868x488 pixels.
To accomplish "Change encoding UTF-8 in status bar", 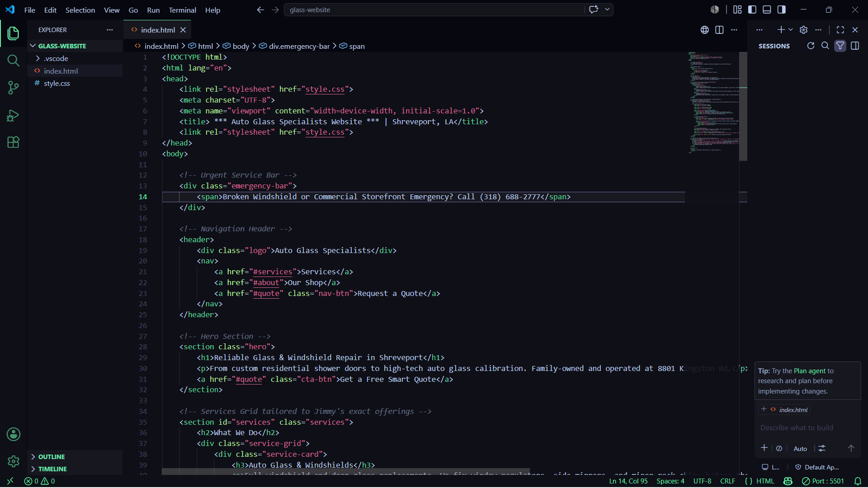I will click(x=703, y=481).
